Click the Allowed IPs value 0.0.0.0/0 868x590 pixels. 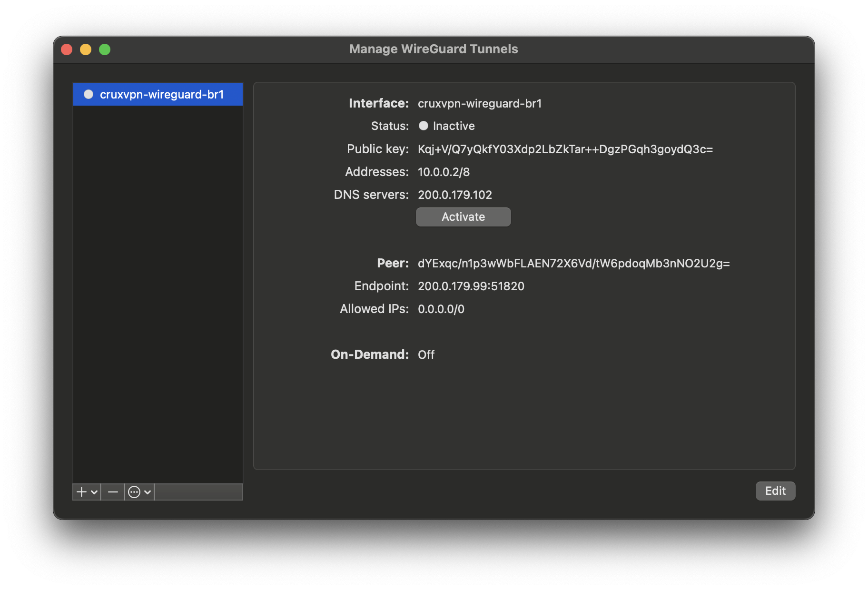coord(441,309)
